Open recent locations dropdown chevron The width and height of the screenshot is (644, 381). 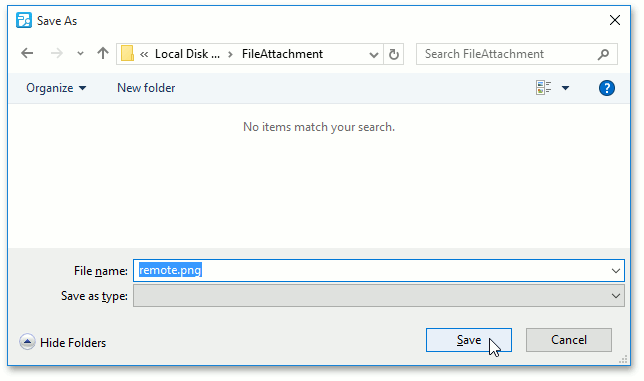pyautogui.click(x=80, y=53)
